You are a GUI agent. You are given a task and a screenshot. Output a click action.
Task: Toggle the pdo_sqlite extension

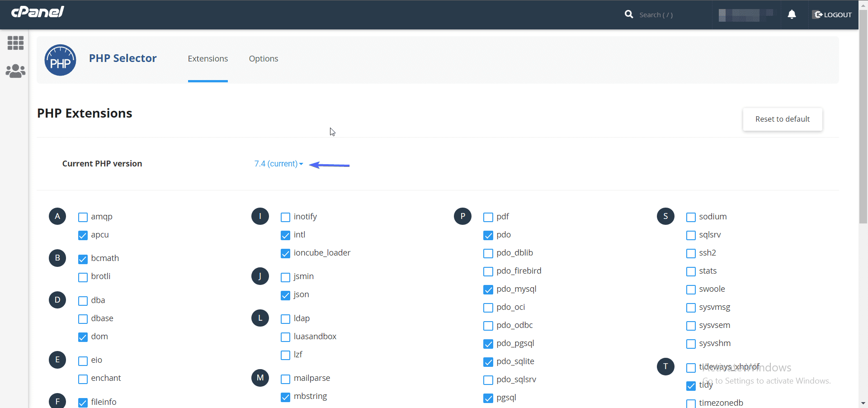[488, 362]
